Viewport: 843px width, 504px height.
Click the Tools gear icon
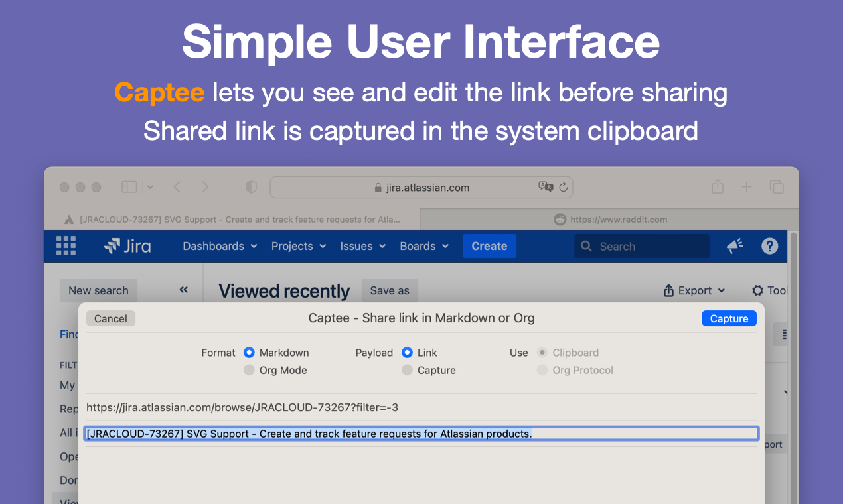coord(757,290)
